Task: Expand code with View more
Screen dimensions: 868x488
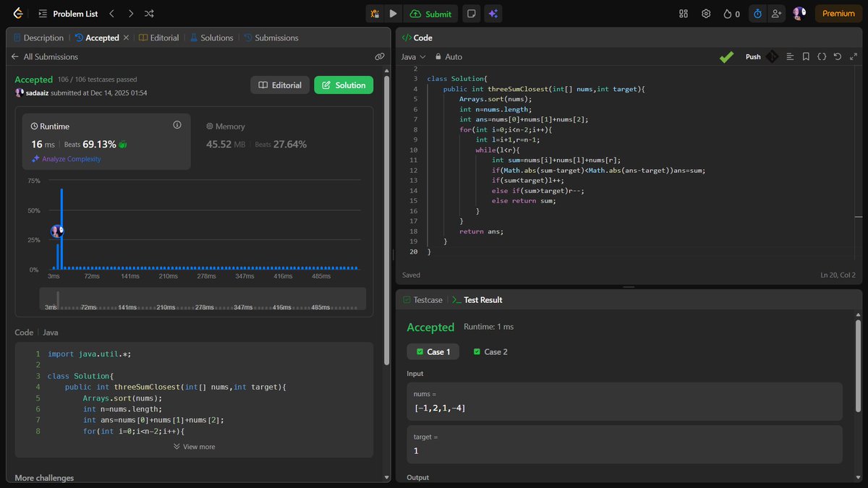Action: 194,447
